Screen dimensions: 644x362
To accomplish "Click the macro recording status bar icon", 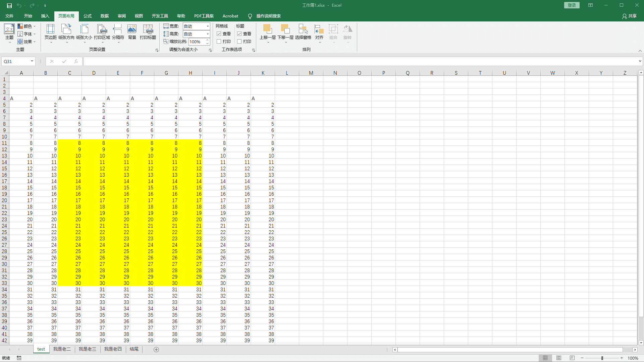I will pyautogui.click(x=19, y=358).
